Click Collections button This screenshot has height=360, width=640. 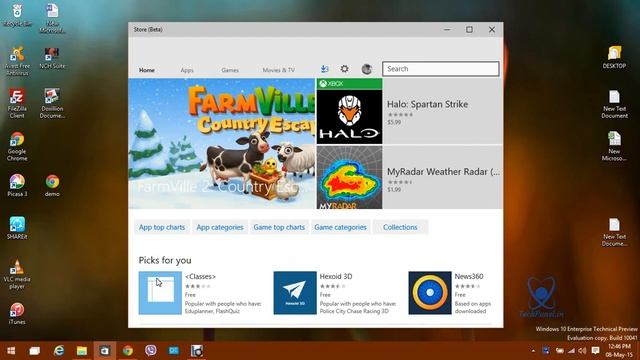click(x=400, y=227)
